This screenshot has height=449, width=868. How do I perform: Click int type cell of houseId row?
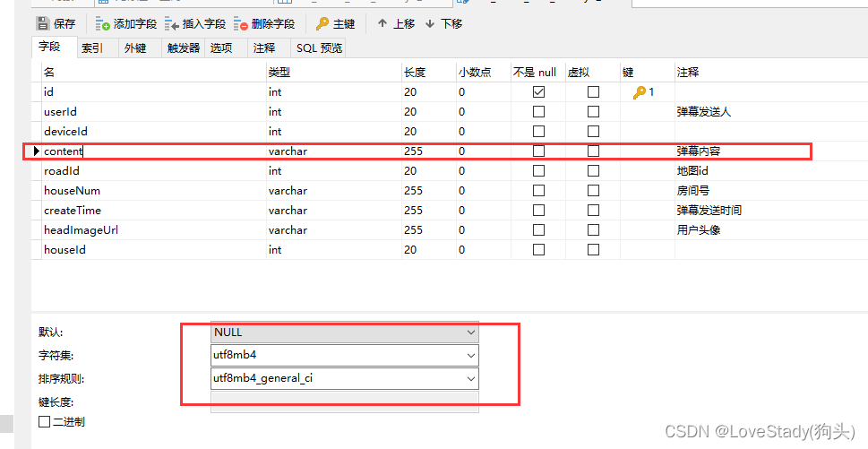pyautogui.click(x=334, y=250)
